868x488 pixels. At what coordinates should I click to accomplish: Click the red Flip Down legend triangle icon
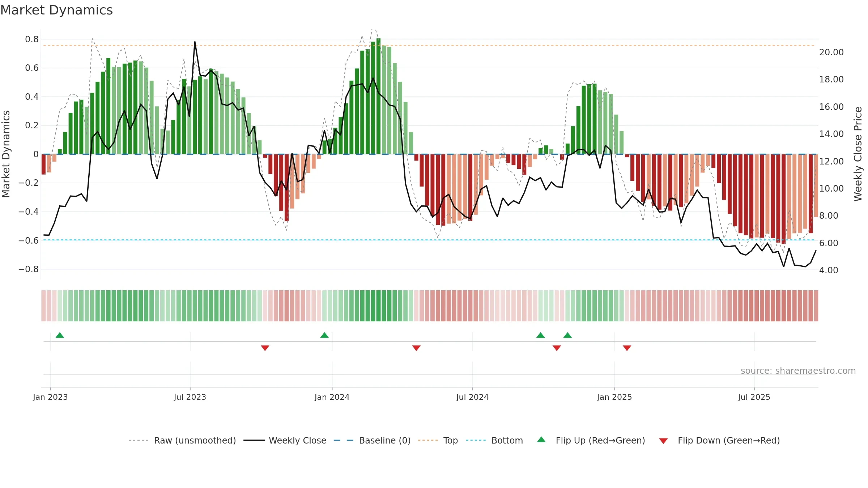663,441
